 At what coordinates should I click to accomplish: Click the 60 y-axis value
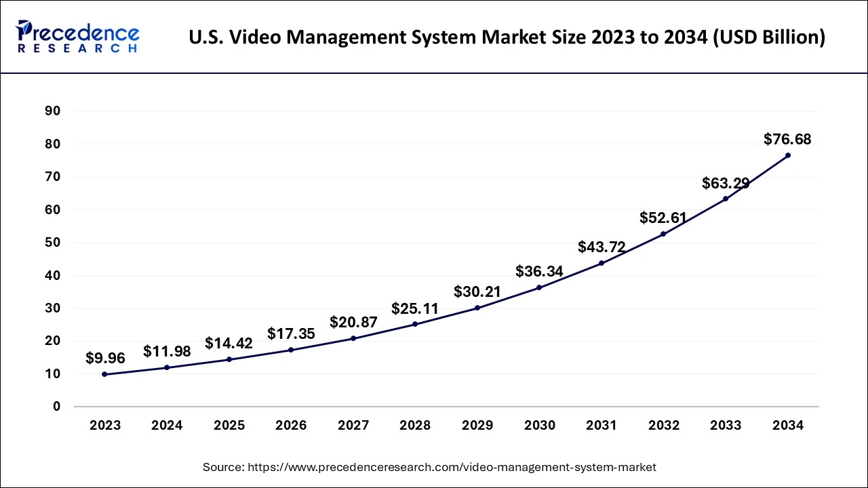[x=54, y=210]
